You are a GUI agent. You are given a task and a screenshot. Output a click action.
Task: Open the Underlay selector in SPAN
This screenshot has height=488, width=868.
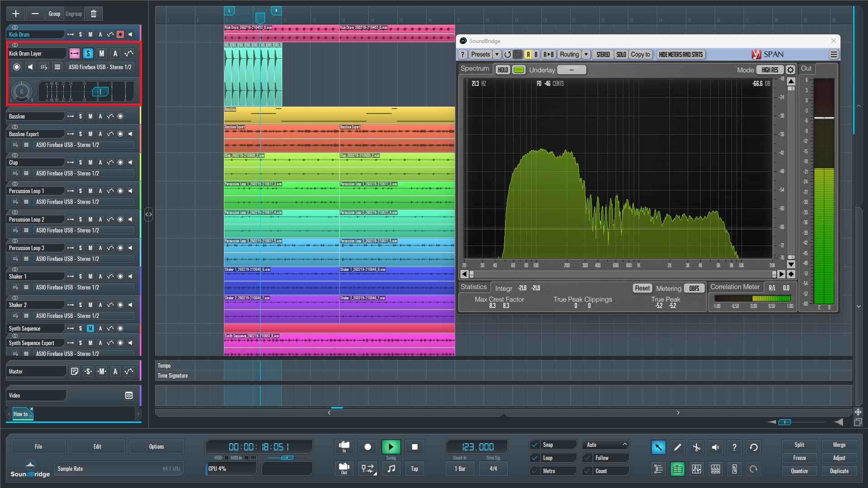click(572, 70)
